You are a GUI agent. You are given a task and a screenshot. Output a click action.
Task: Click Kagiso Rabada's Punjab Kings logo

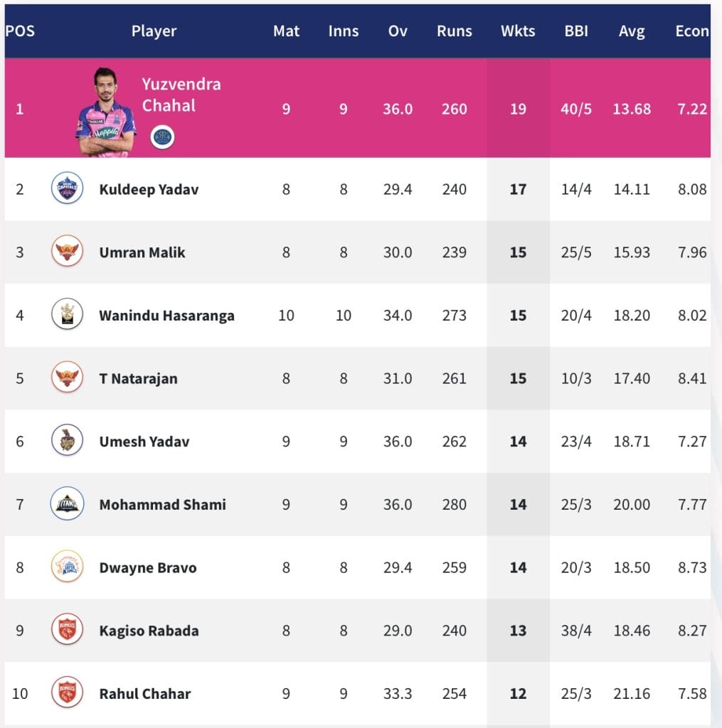(x=68, y=631)
